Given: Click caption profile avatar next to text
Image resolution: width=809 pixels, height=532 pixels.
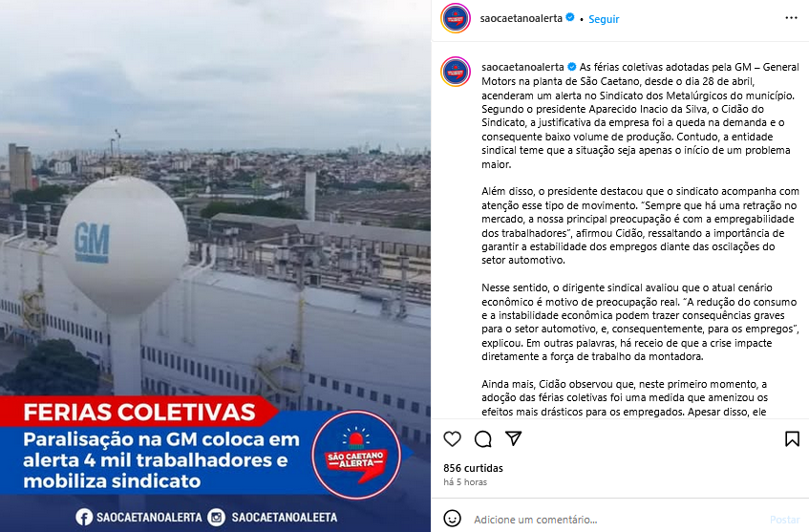Looking at the screenshot, I should click(456, 72).
